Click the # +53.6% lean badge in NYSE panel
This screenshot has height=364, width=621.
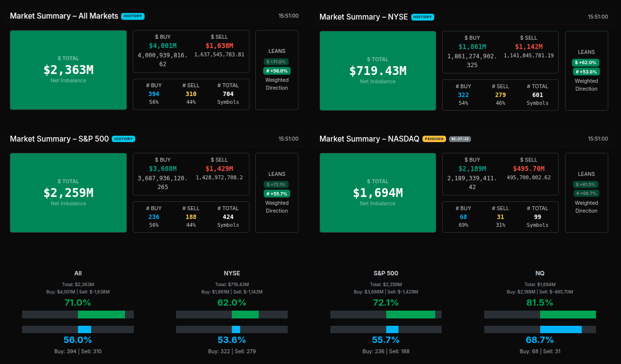tap(586, 72)
